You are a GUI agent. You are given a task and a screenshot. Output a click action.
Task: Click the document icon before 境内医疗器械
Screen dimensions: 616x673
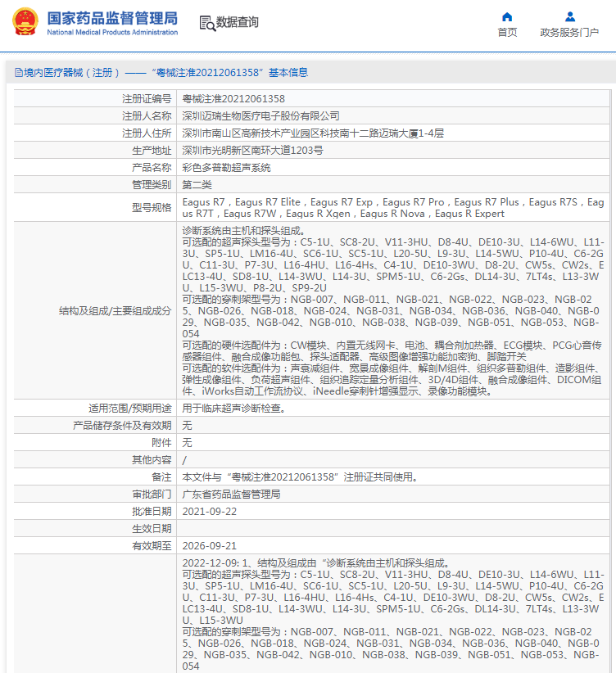coord(19,73)
